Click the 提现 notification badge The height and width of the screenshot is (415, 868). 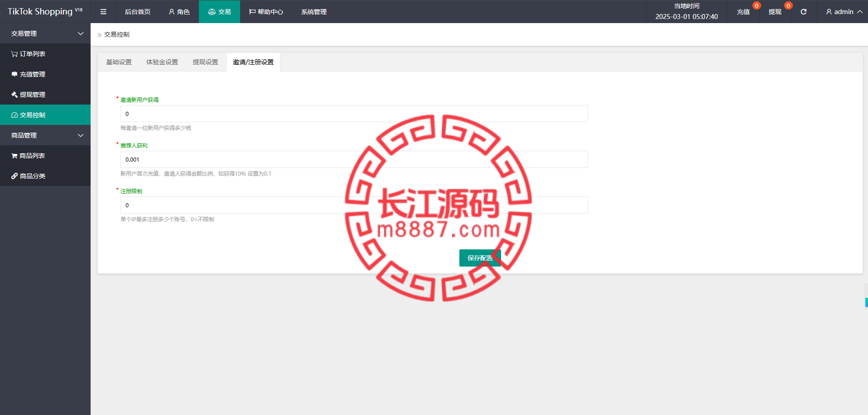(x=788, y=5)
